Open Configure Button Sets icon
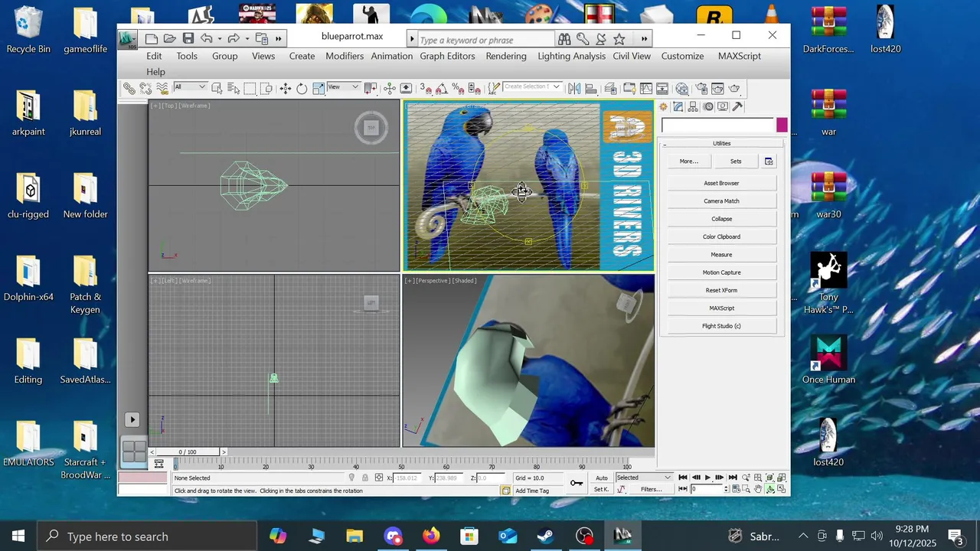This screenshot has width=980, height=551. [x=769, y=161]
